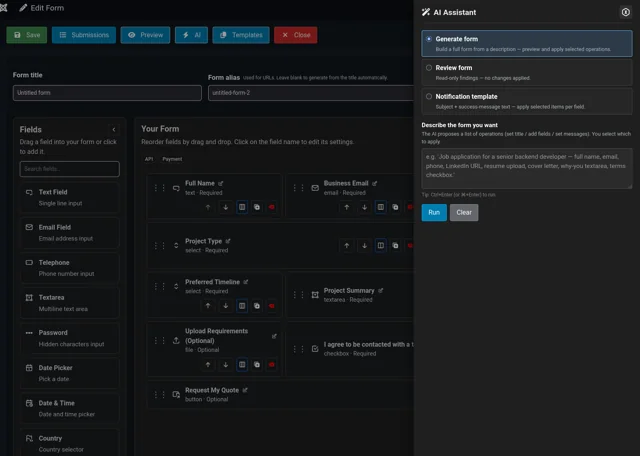
Task: Move the Business Email field up
Action: 347,207
